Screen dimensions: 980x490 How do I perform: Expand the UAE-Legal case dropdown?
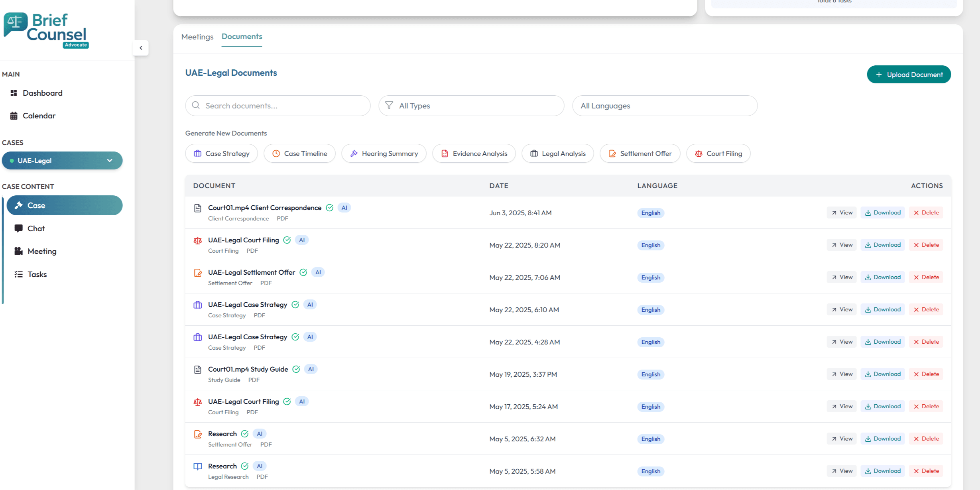109,161
